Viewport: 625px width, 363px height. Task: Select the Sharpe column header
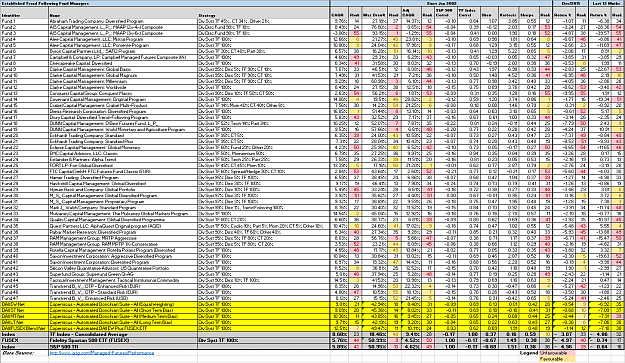click(x=528, y=12)
